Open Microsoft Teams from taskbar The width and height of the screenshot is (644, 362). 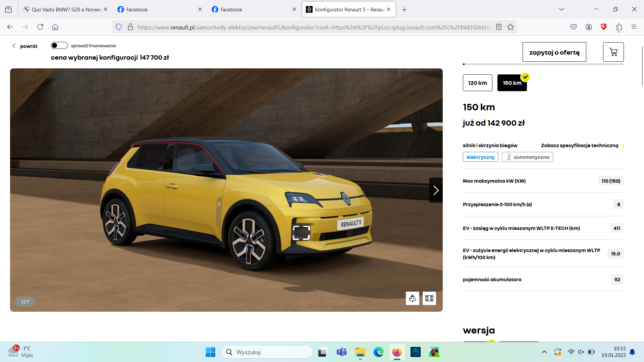(x=341, y=352)
